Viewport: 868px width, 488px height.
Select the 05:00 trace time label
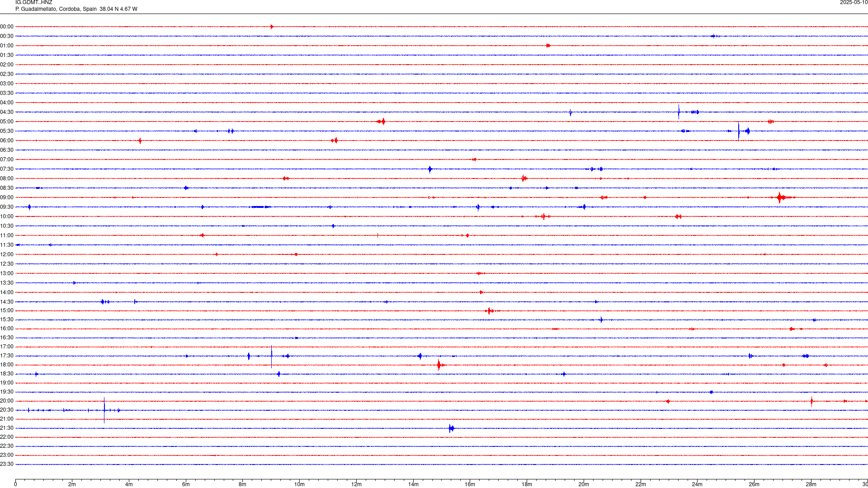coord(7,122)
